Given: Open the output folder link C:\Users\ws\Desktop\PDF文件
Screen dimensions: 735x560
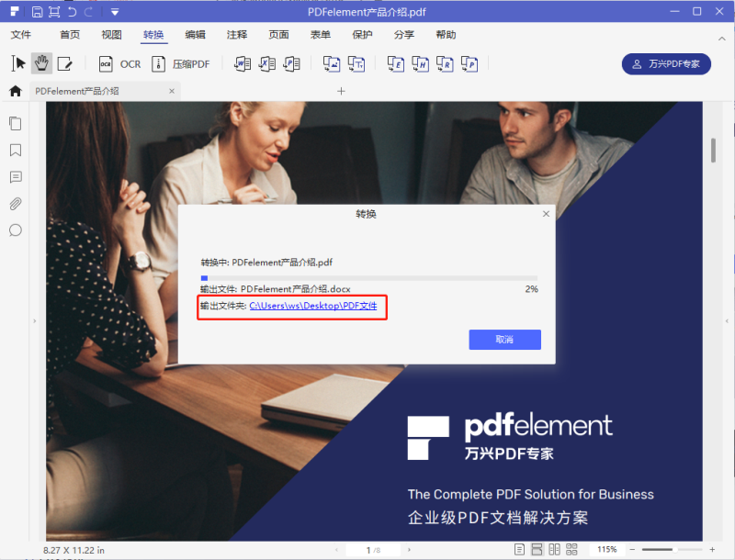Looking at the screenshot, I should pyautogui.click(x=314, y=308).
